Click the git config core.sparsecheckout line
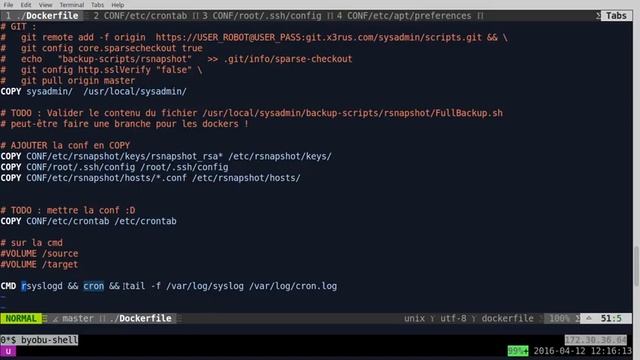Screen dimensions: 640x360 click(102, 48)
